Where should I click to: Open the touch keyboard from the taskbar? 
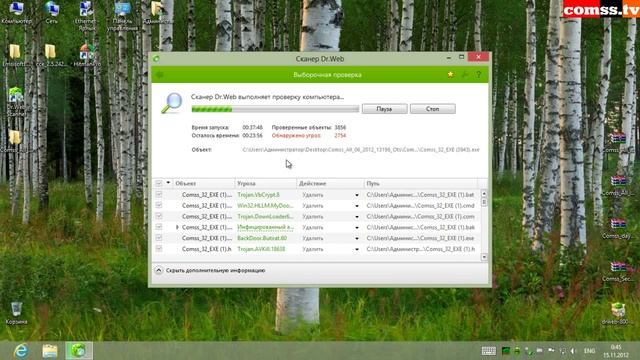(489, 351)
